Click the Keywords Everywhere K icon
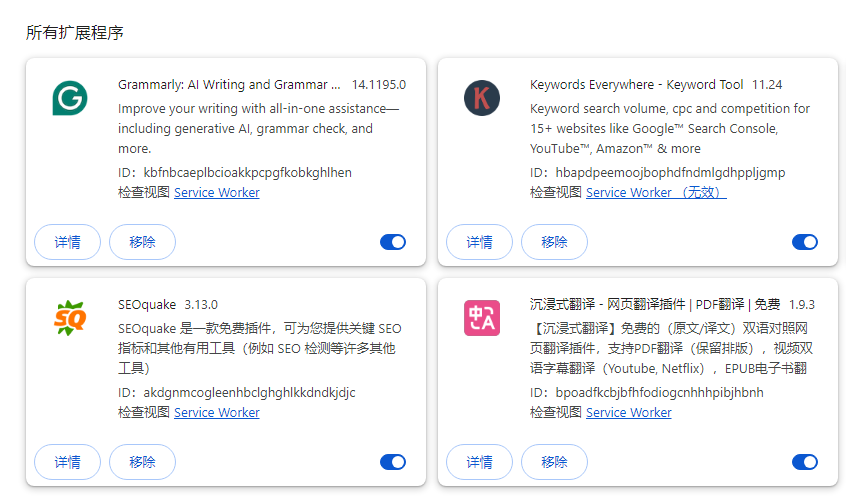Image resolution: width=846 pixels, height=500 pixels. click(482, 98)
